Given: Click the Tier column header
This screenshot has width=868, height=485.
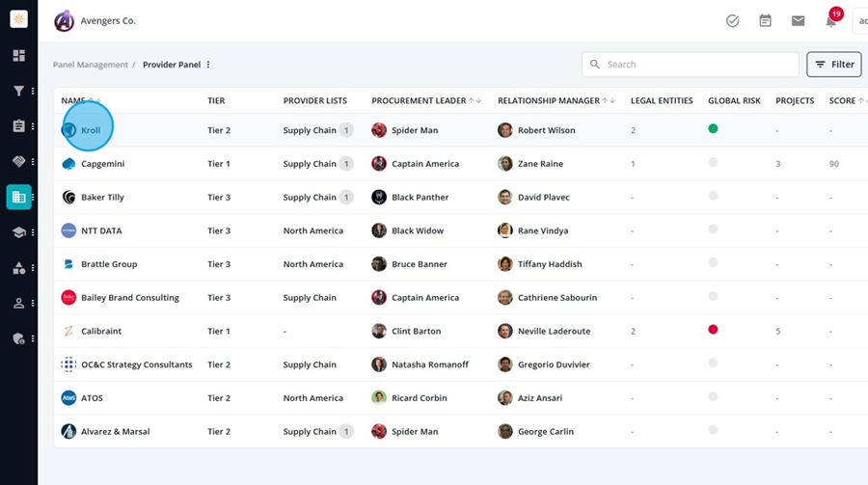Looking at the screenshot, I should point(216,101).
